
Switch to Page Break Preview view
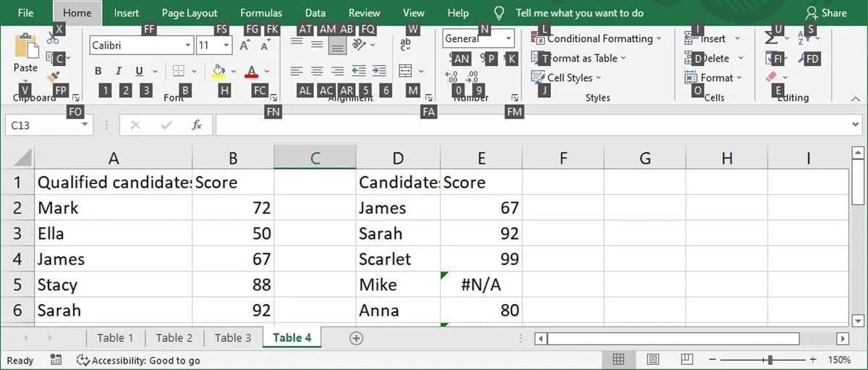(x=687, y=360)
